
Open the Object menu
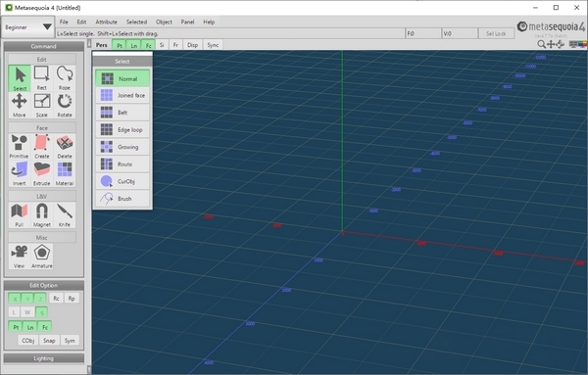(164, 22)
